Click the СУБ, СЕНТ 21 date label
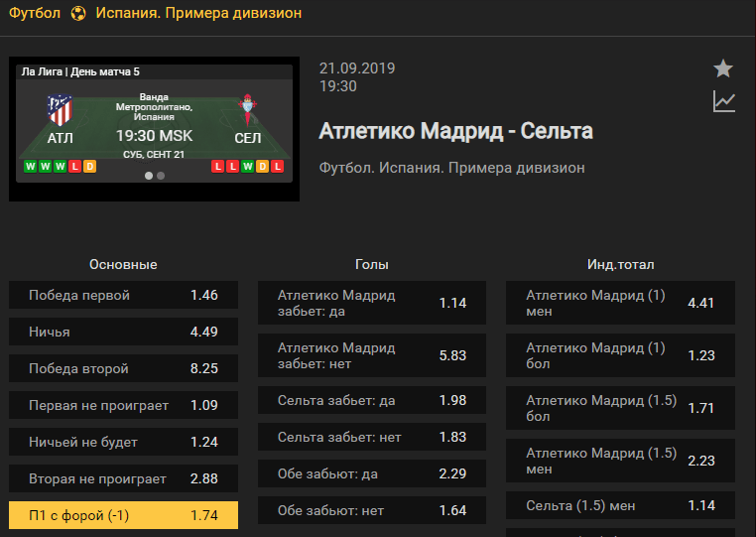Viewport: 756px width, 537px height. pos(154,155)
